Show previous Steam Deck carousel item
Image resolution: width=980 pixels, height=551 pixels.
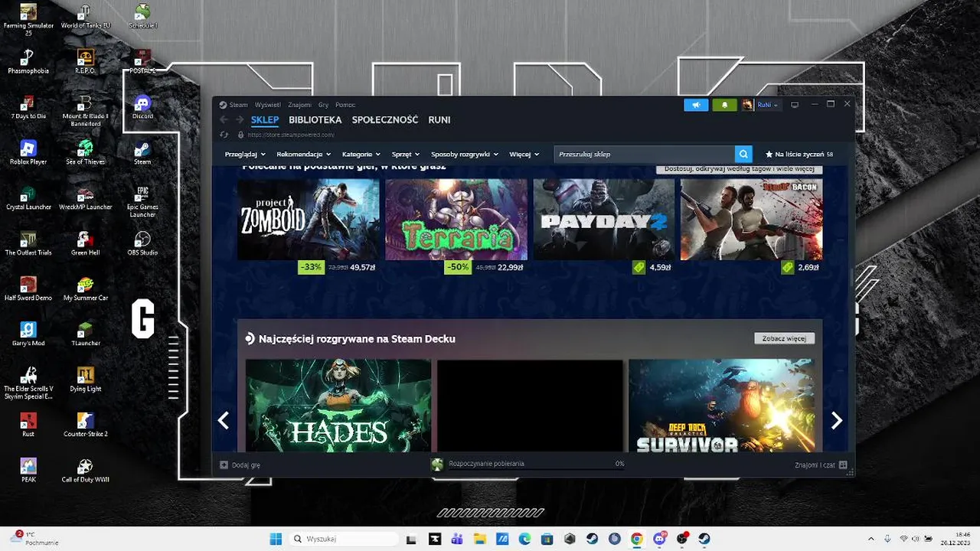tap(224, 420)
